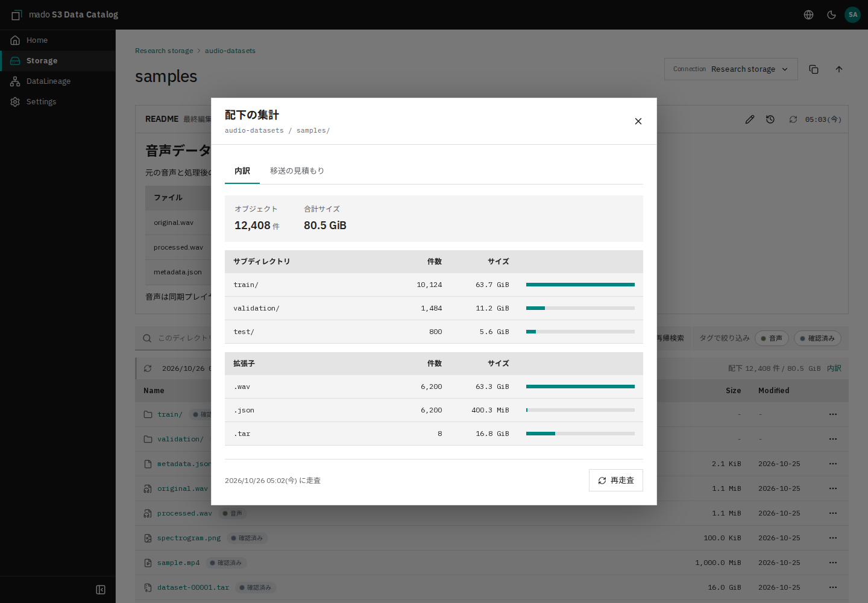Open DataLineage in the sidebar
The image size is (868, 603).
(x=58, y=81)
